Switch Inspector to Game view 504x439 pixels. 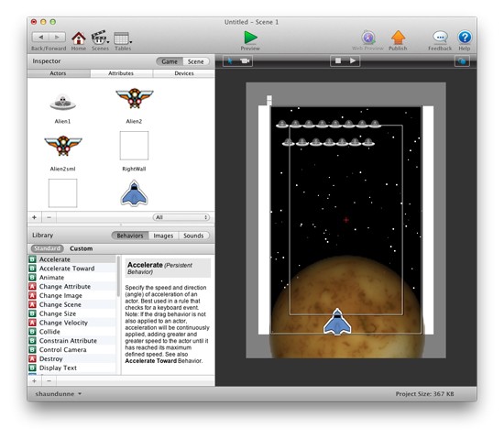click(x=170, y=61)
